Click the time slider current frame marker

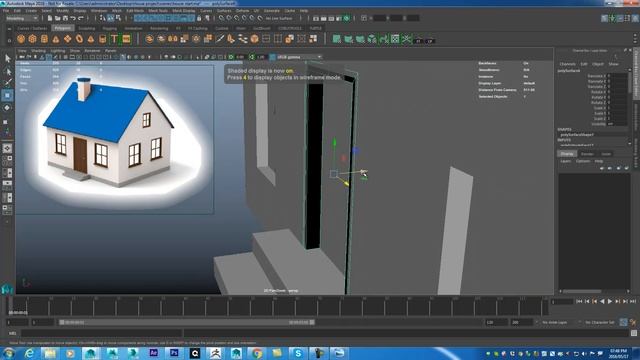[x=11, y=306]
